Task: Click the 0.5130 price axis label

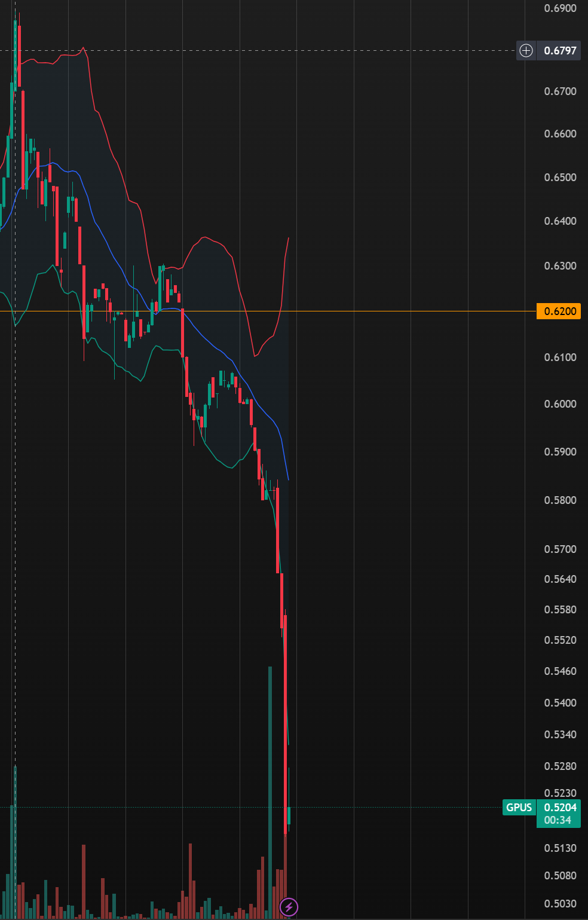Action: pos(560,848)
